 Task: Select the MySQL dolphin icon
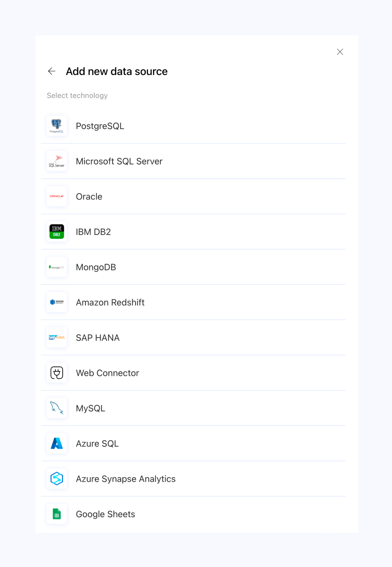[x=57, y=408]
